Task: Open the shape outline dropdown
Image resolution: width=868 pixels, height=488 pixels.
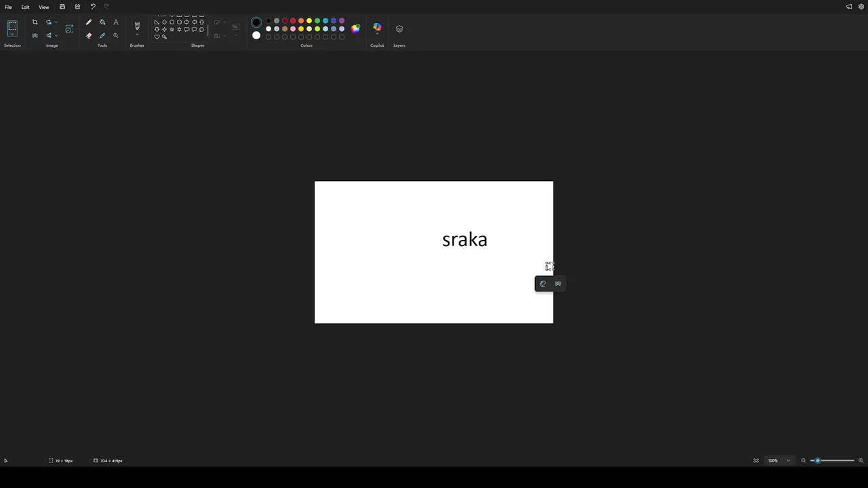Action: click(x=225, y=22)
